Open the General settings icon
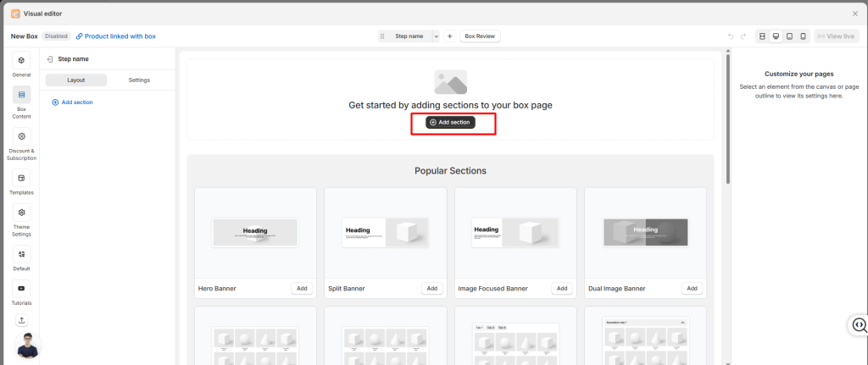Image resolution: width=868 pixels, height=365 pixels. click(x=21, y=61)
